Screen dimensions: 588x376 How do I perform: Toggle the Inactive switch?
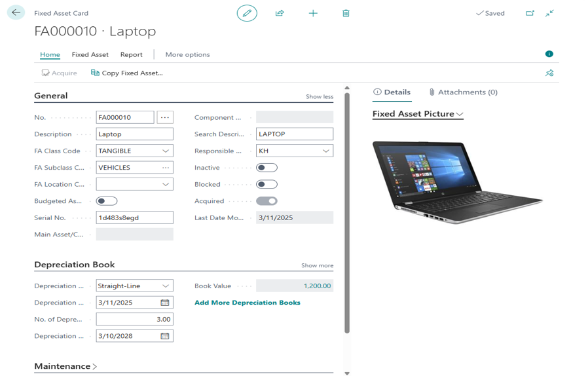click(x=266, y=168)
